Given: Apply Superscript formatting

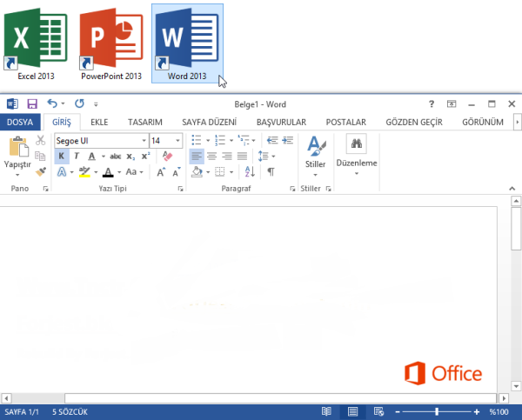Looking at the screenshot, I should tap(146, 156).
